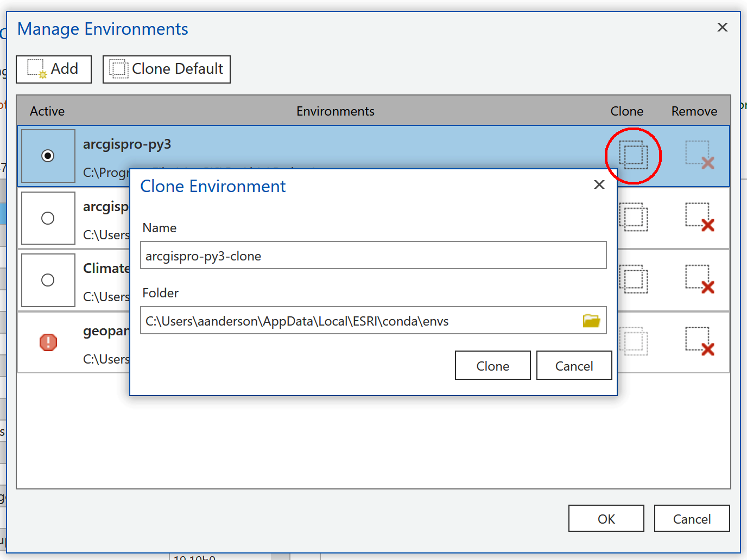Activate the arcgispro-py3 environment
Image resolution: width=747 pixels, height=560 pixels.
[x=48, y=156]
